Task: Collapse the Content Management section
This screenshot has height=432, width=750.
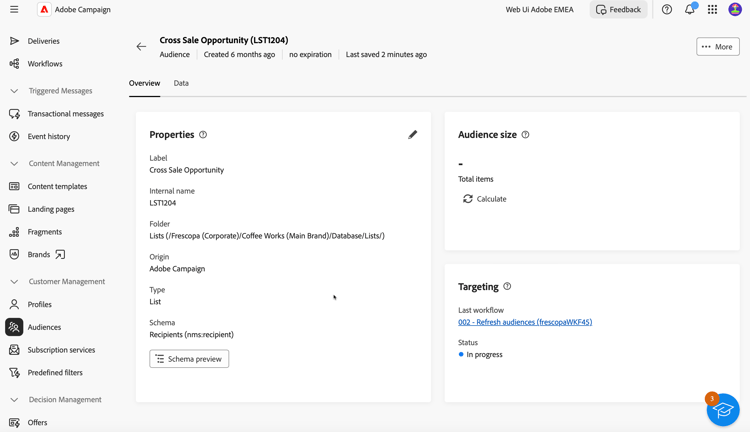Action: point(14,163)
